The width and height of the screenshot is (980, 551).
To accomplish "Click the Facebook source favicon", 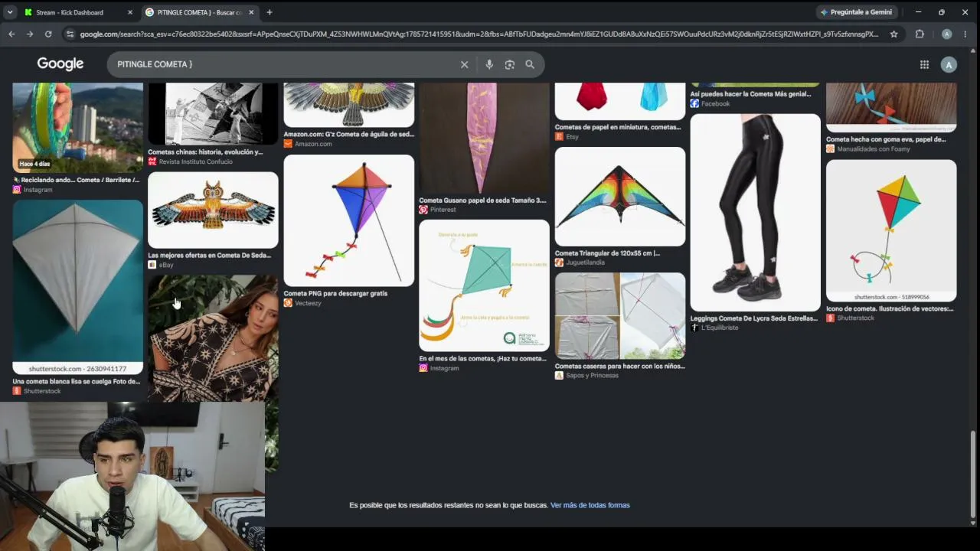I will tap(694, 103).
